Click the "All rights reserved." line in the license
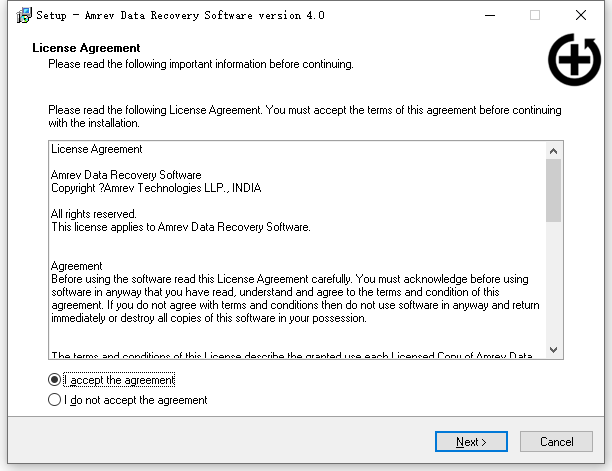This screenshot has width=612, height=471. pos(94,214)
